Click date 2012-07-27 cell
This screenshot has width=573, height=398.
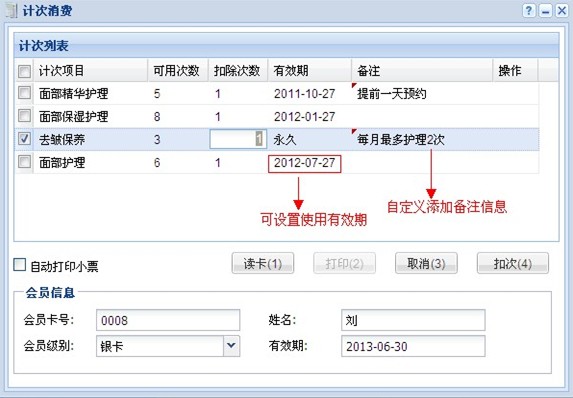pyautogui.click(x=304, y=163)
